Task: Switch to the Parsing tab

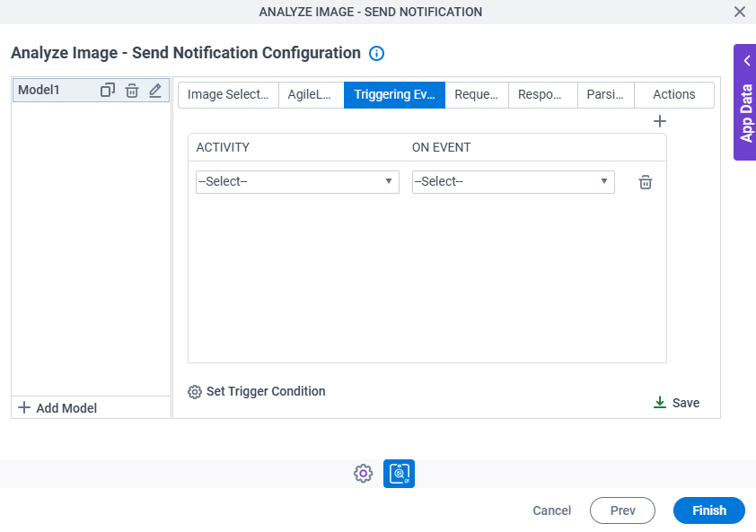Action: (605, 94)
